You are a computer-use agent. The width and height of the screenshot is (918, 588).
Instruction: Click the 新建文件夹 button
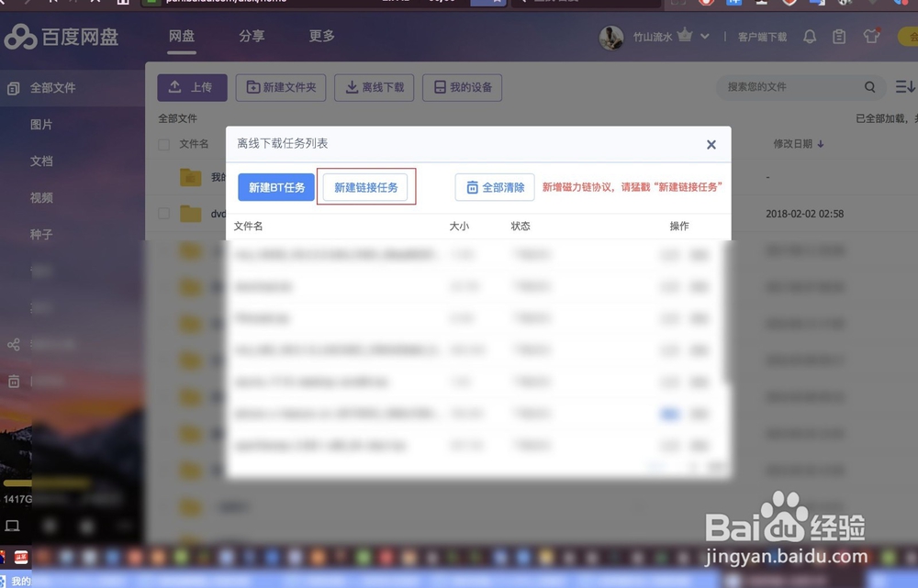[281, 88]
